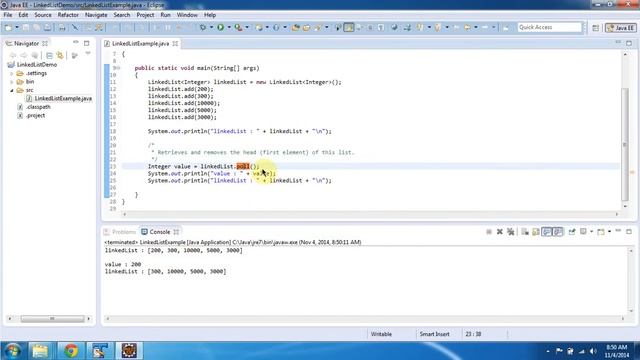Open the New wizard toolbar icon
This screenshot has height=360, width=640.
coord(8,27)
